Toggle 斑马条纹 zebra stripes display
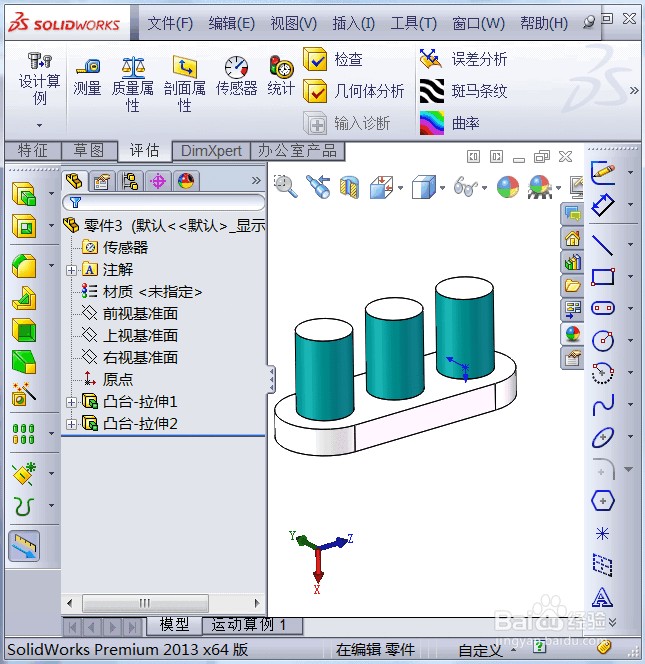The image size is (645, 664). click(x=463, y=91)
